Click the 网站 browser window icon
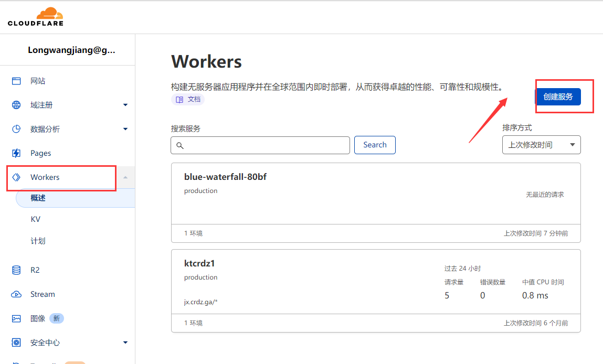 pos(16,81)
